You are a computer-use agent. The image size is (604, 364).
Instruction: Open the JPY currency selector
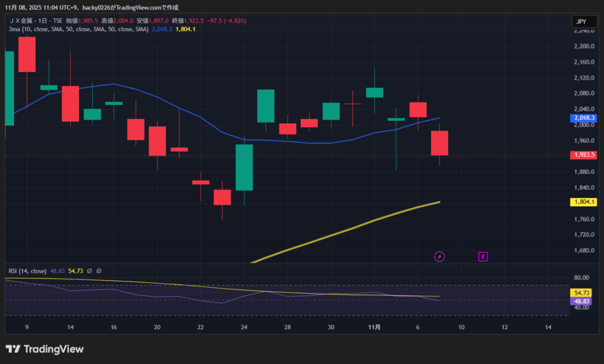click(581, 22)
